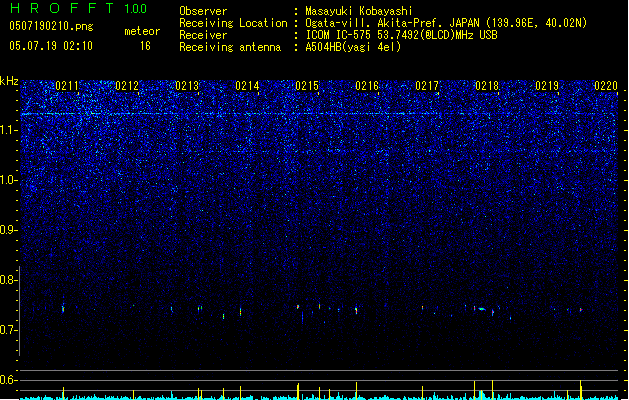Click the 'Receiver' field label
Image resolution: width=629 pixels, height=400 pixels.
[x=203, y=35]
